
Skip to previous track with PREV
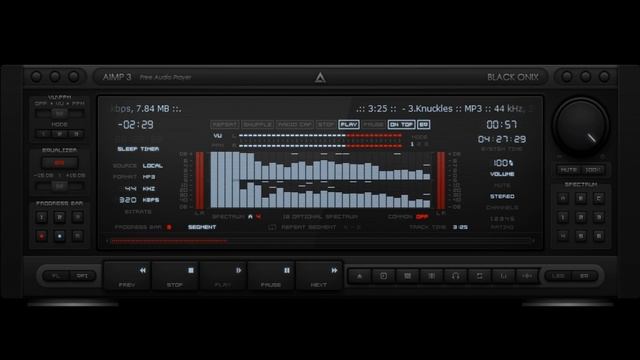pyautogui.click(x=127, y=276)
